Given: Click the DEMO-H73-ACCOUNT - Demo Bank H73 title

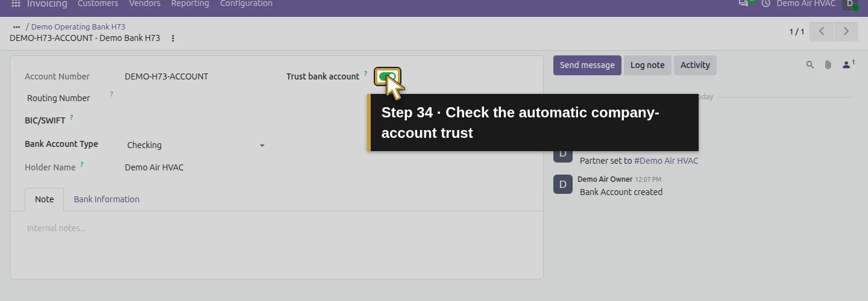Looking at the screenshot, I should 85,38.
